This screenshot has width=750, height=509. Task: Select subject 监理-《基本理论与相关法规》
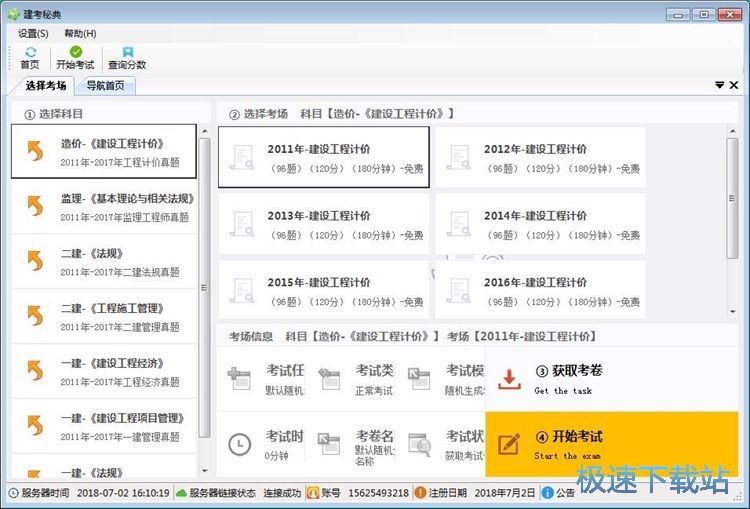click(x=104, y=207)
